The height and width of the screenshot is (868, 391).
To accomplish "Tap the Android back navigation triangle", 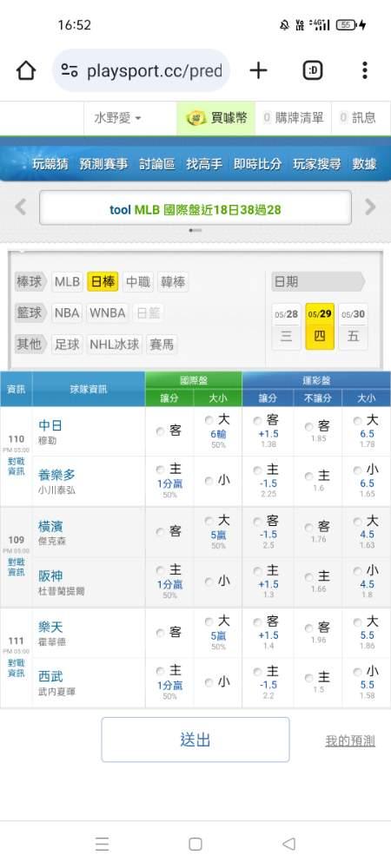I will point(288,844).
